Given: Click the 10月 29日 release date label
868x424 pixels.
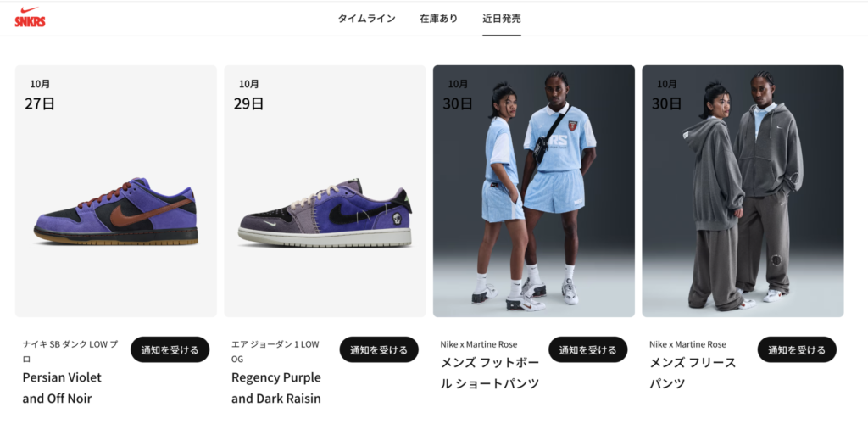Looking at the screenshot, I should coord(249,95).
